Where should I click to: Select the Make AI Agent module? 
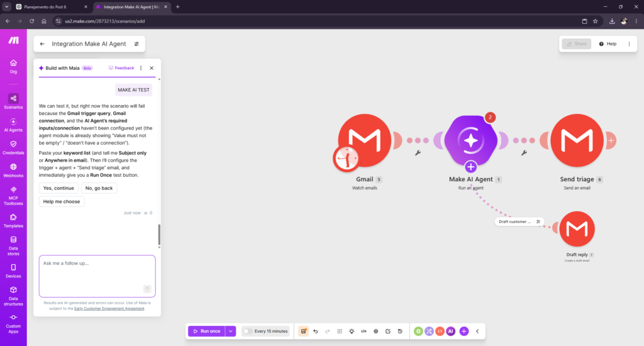(470, 140)
